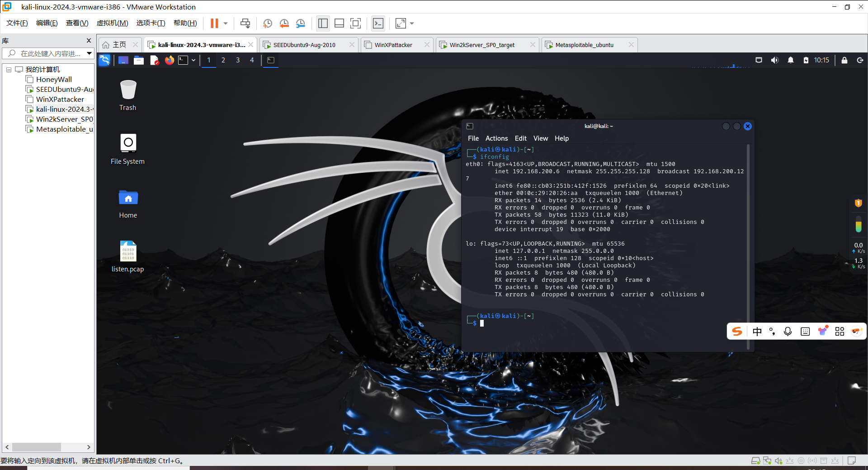
Task: Click the send Ctrl+Alt+Del toolbar icon
Action: tap(245, 24)
